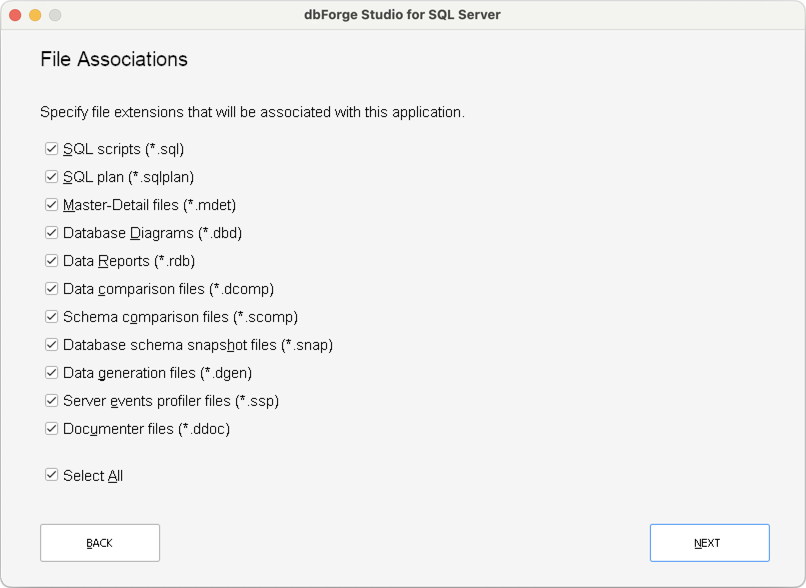Toggle Documenter files (*.ddoc) association
This screenshot has width=806, height=588.
51,428
